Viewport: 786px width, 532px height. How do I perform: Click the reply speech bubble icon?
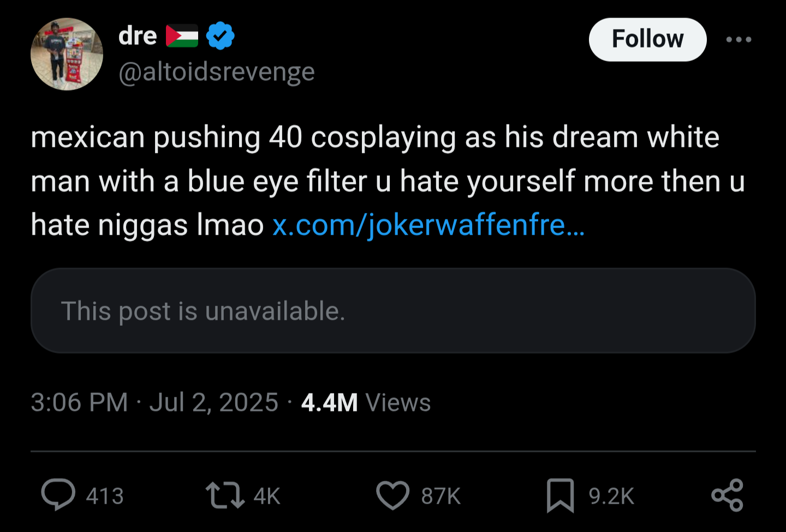[x=58, y=494]
